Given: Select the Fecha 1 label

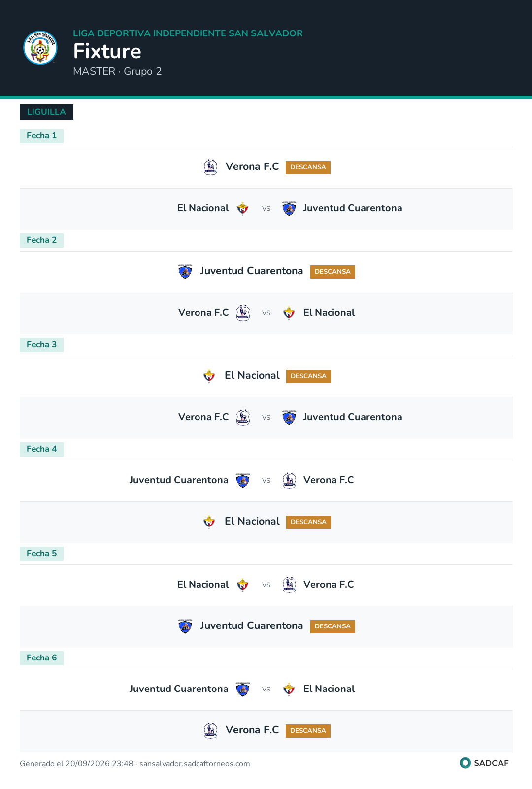Looking at the screenshot, I should (41, 136).
